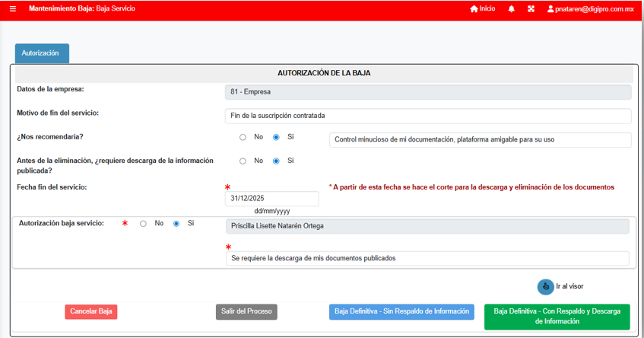This screenshot has height=338, width=644.
Task: Open the hamburger menu icon
Action: 12,8
